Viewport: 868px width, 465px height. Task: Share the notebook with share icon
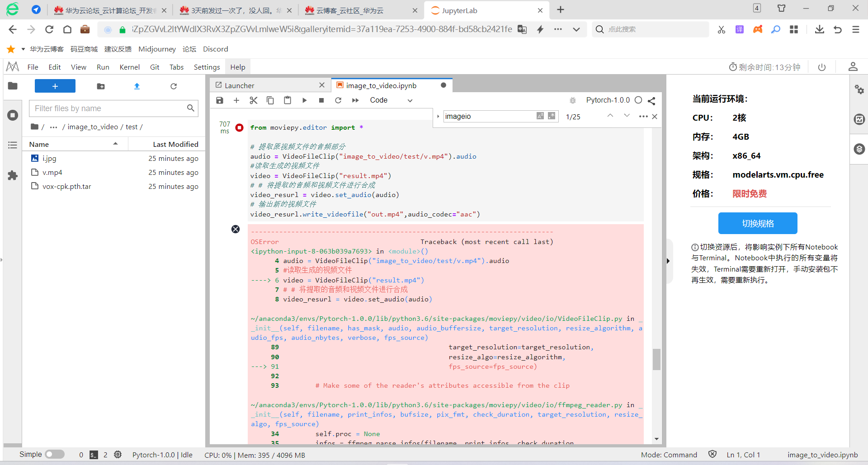(x=651, y=101)
